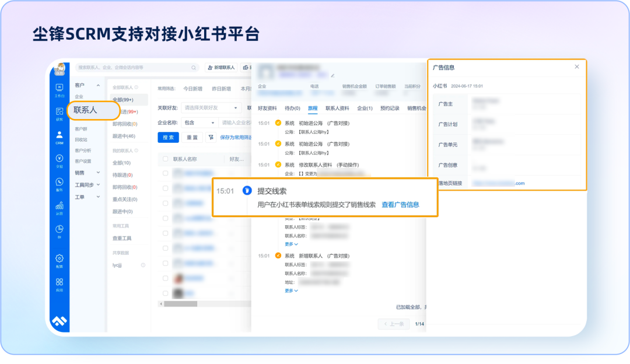
Task: Open the 企业(1) tab
Action: 365,108
